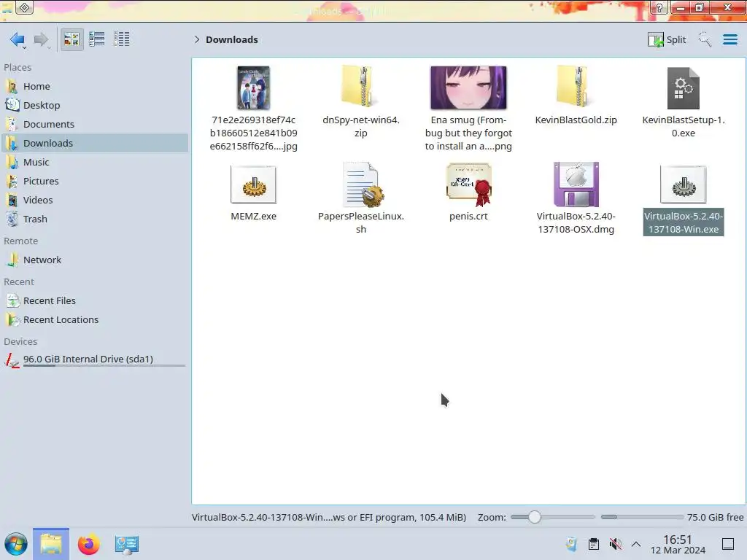Open Desktop in Places
This screenshot has height=560, width=747.
94,105
